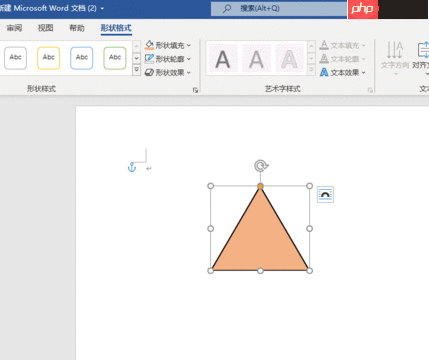Apply the yellow outlined Abc shape style
429x360 pixels.
pos(48,58)
